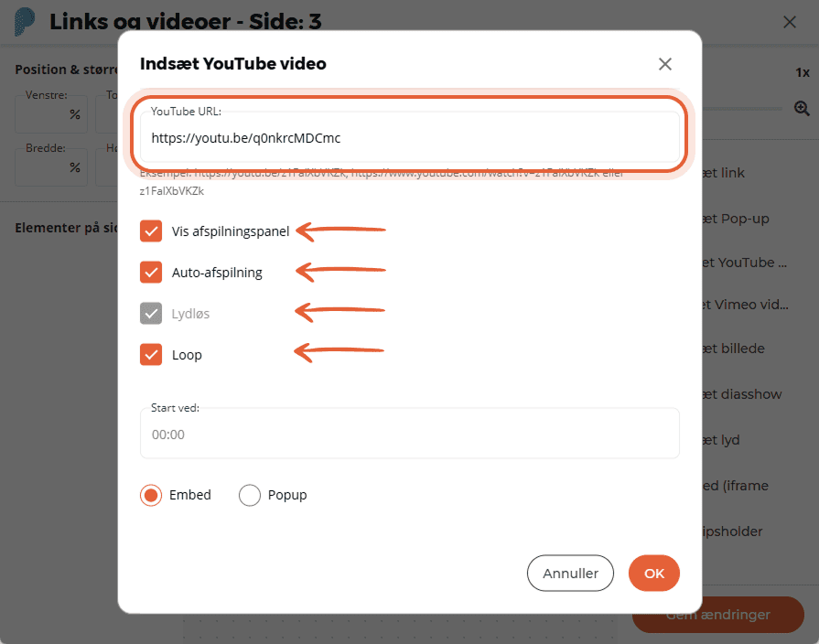
Task: Click the Venstre percent field
Action: pyautogui.click(x=51, y=114)
